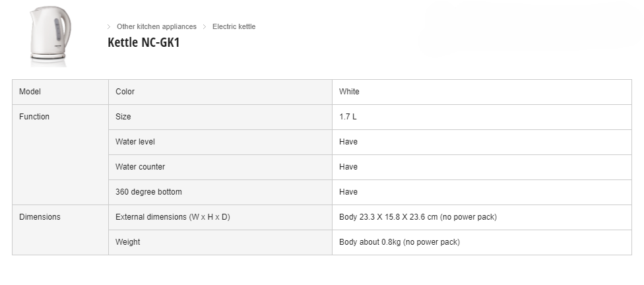The height and width of the screenshot is (285, 644).
Task: Select the Function row header cell
Action: pyautogui.click(x=61, y=155)
